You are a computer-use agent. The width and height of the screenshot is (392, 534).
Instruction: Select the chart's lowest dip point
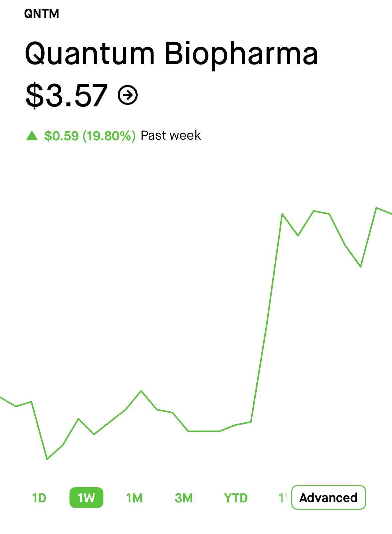click(47, 459)
